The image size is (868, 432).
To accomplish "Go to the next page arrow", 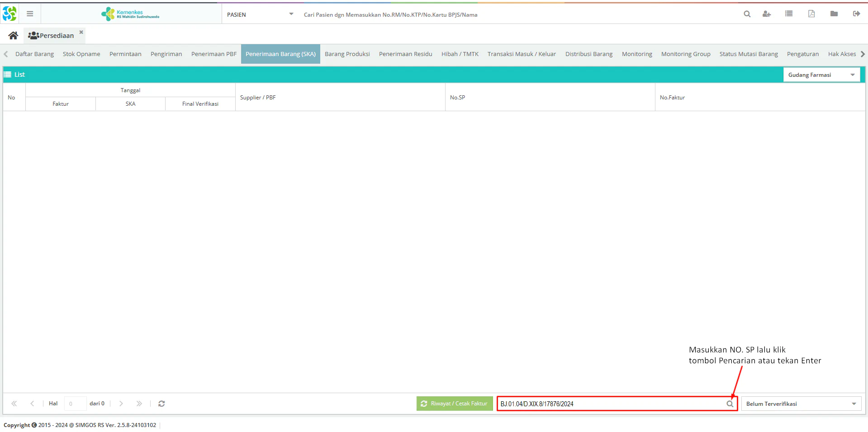I will click(x=121, y=404).
